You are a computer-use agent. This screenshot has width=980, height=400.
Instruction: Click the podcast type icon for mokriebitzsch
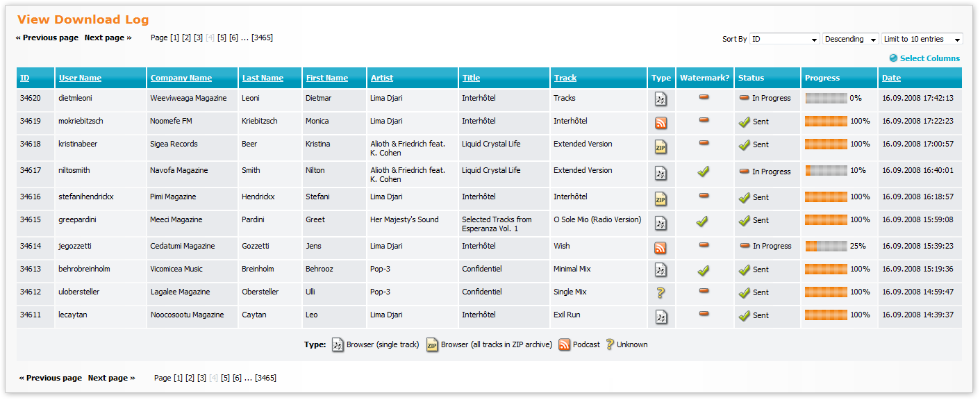tap(661, 123)
